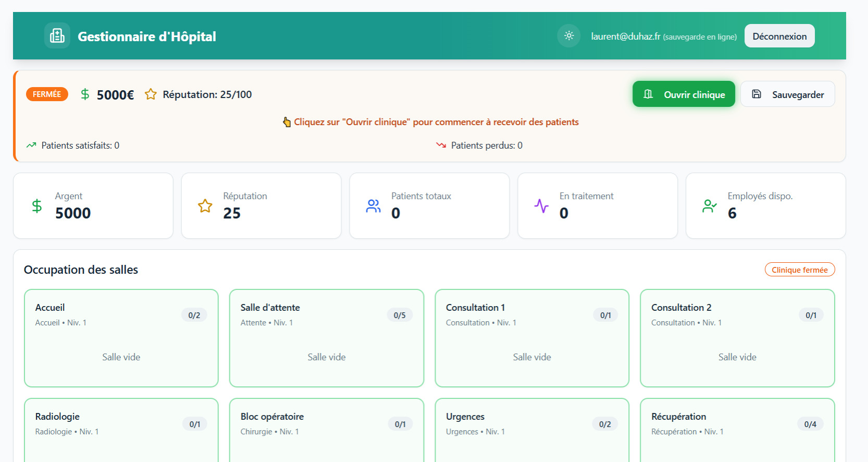Viewport: 868px width, 462px height.
Task: Click the Sauvegarder button
Action: 788,94
